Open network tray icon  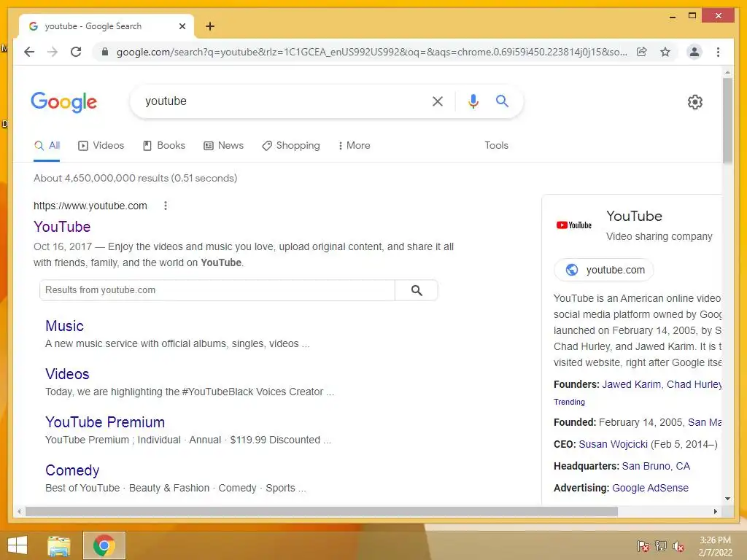point(661,546)
